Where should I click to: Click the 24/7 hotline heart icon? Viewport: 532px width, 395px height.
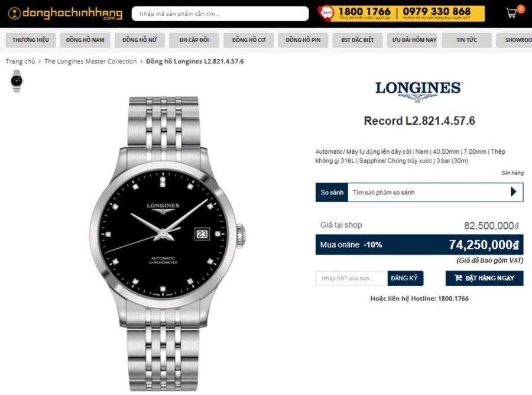coord(326,13)
